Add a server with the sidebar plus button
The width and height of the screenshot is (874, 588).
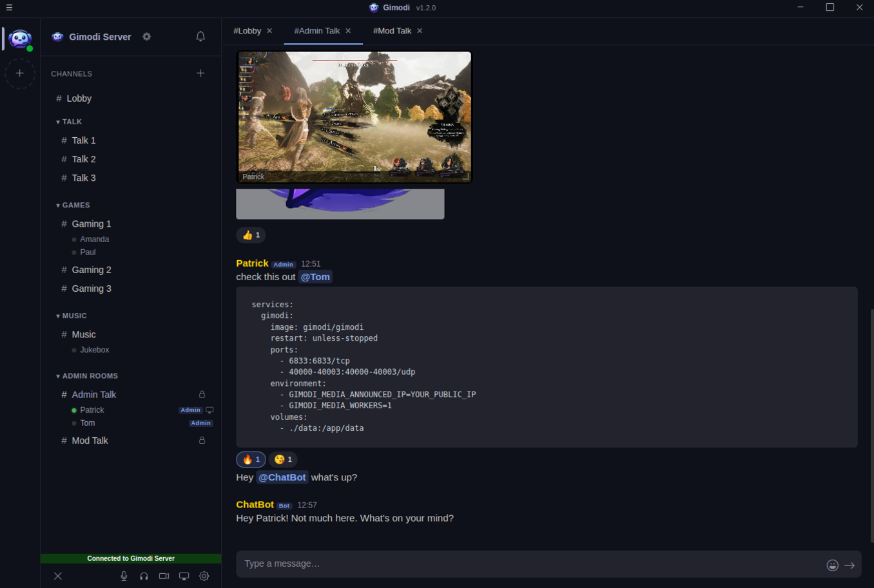click(20, 73)
